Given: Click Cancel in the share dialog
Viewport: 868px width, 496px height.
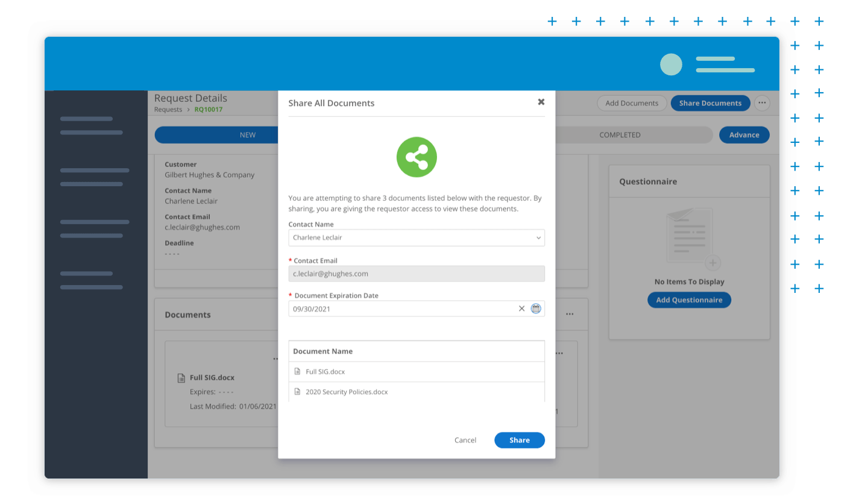Looking at the screenshot, I should 465,440.
